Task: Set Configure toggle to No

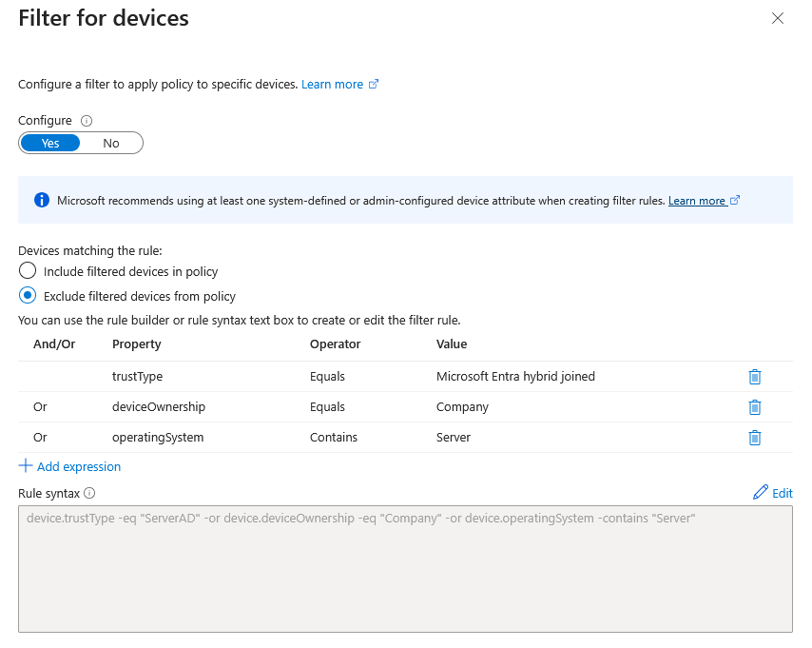Action: click(111, 143)
